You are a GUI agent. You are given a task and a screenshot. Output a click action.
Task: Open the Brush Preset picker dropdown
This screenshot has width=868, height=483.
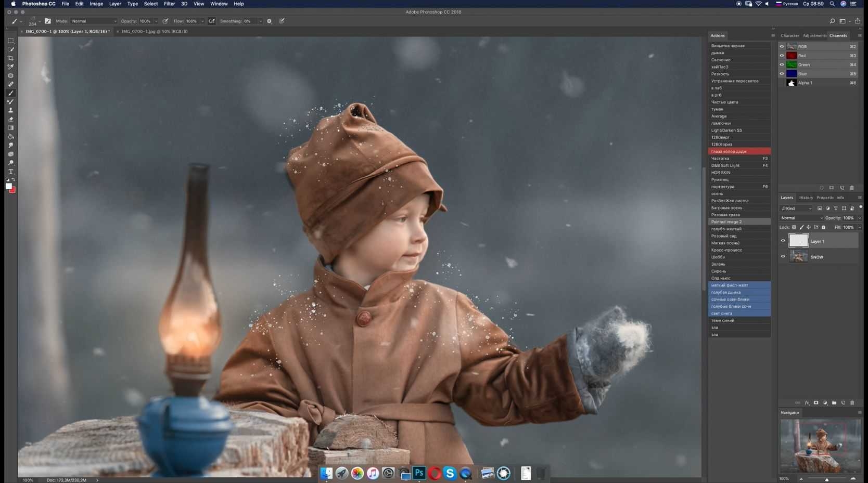(40, 21)
